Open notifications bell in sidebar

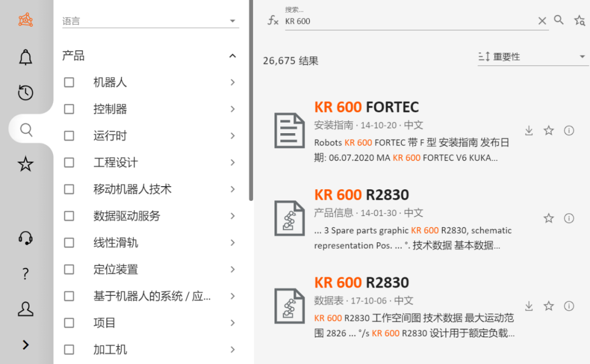pos(26,57)
